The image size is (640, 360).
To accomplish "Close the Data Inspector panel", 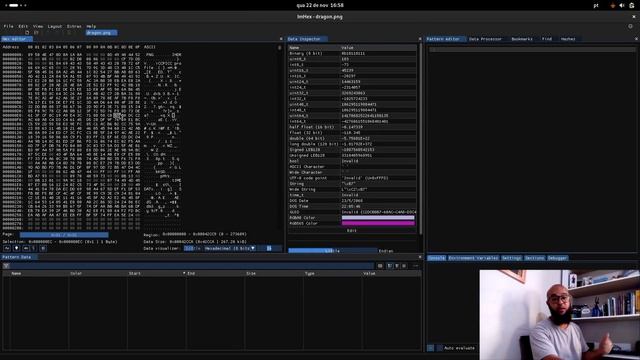I will (420, 39).
